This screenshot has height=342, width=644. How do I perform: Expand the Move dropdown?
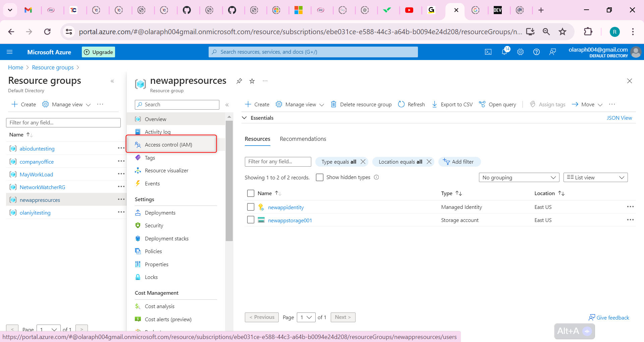pyautogui.click(x=587, y=104)
